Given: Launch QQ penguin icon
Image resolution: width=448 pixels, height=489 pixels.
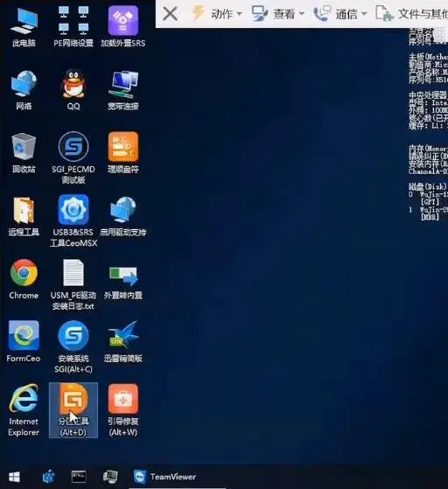Looking at the screenshot, I should click(x=73, y=90).
